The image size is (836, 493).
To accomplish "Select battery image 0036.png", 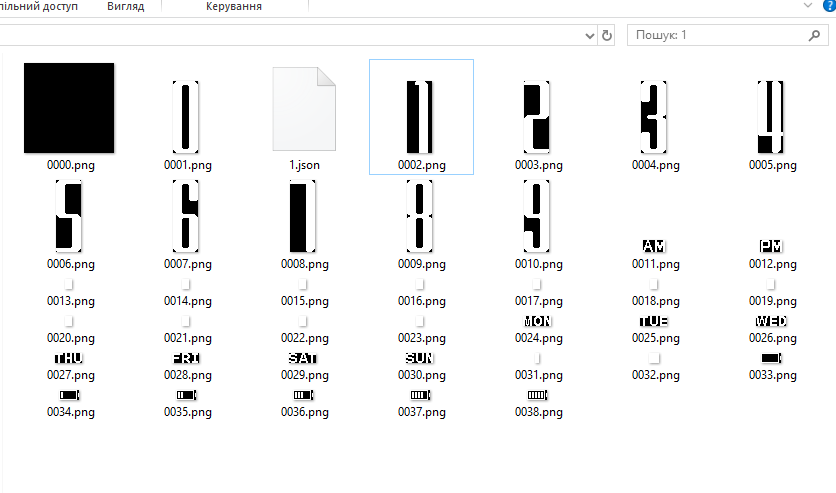I will coord(303,395).
